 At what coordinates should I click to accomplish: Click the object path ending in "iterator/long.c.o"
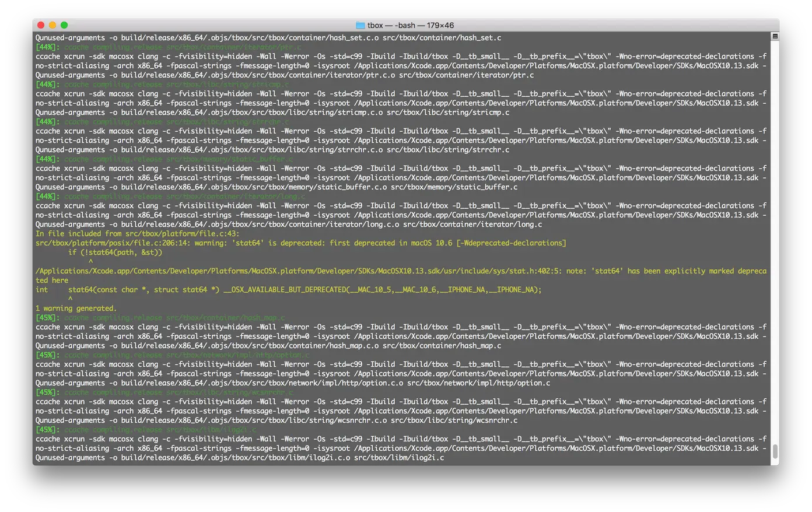click(260, 225)
